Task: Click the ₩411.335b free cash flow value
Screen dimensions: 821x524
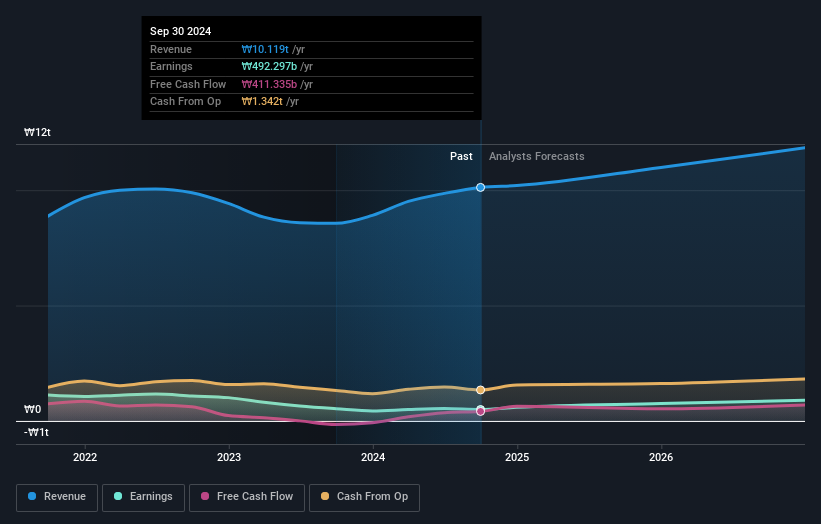Action: [x=269, y=84]
